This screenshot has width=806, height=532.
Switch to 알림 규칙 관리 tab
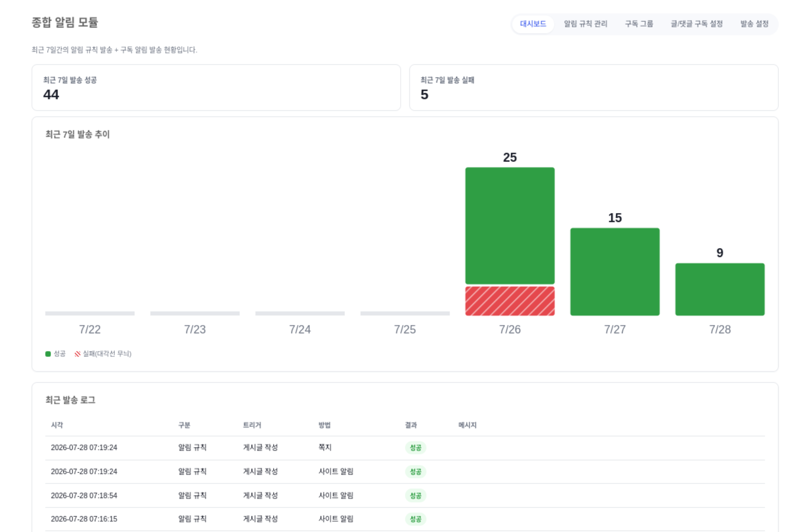pyautogui.click(x=586, y=24)
